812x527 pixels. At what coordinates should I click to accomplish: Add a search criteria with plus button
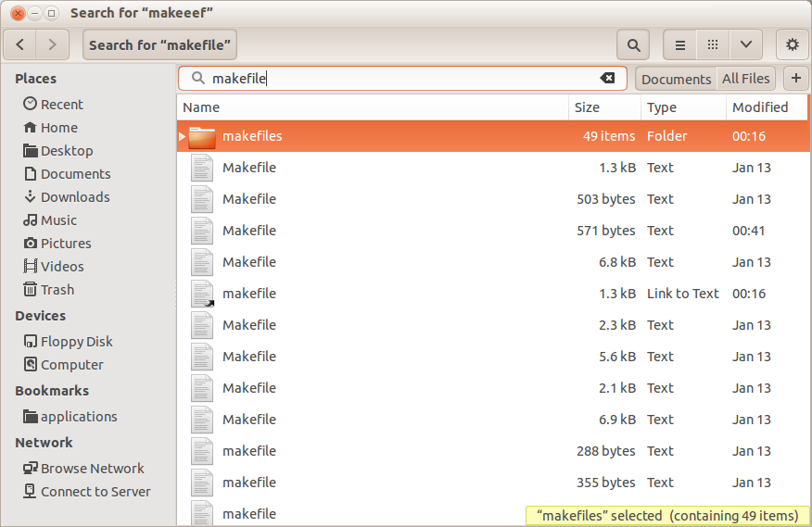[x=795, y=79]
